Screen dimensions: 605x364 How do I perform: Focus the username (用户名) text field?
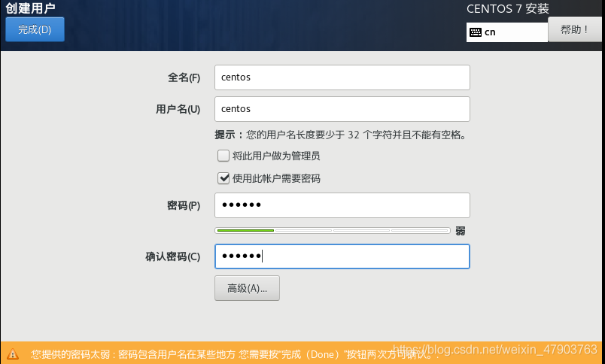tap(342, 109)
